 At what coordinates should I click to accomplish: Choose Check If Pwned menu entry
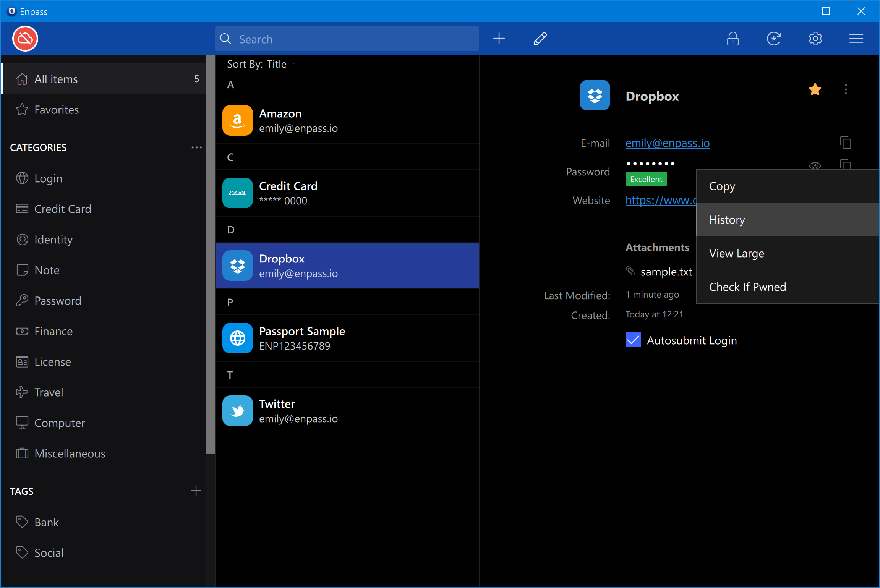pyautogui.click(x=788, y=287)
